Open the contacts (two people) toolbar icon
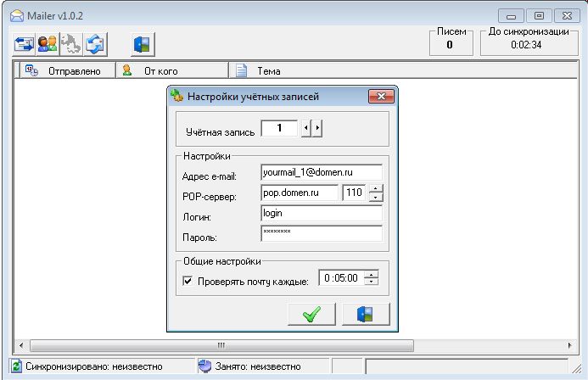588x380 pixels. 48,45
